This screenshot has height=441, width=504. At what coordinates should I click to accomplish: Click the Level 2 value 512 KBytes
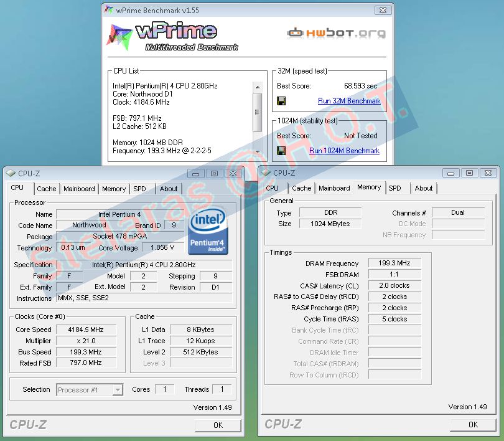pyautogui.click(x=200, y=352)
